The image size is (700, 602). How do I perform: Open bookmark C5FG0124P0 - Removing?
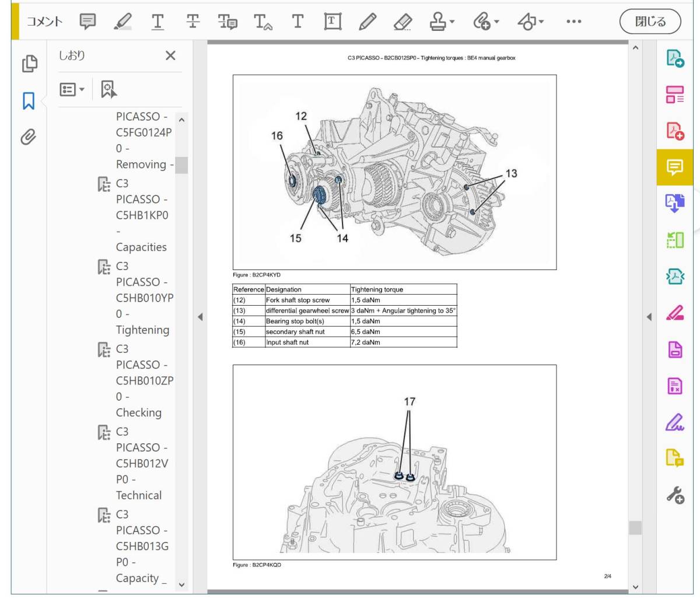[x=144, y=140]
